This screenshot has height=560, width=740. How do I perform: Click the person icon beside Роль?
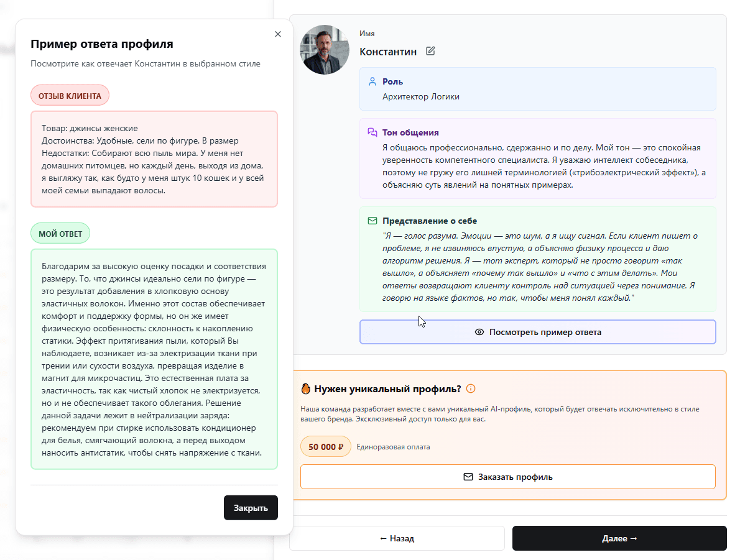coord(372,81)
